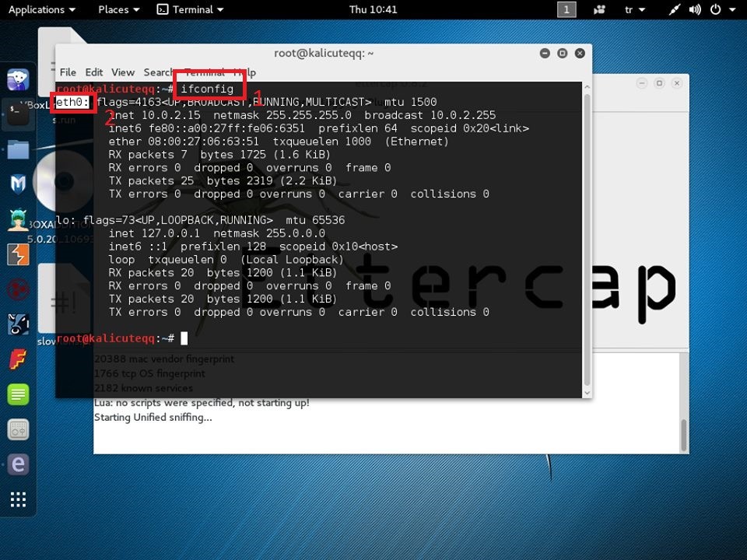The image size is (747, 560).
Task: Open the Edit menu in terminal
Action: (x=94, y=72)
